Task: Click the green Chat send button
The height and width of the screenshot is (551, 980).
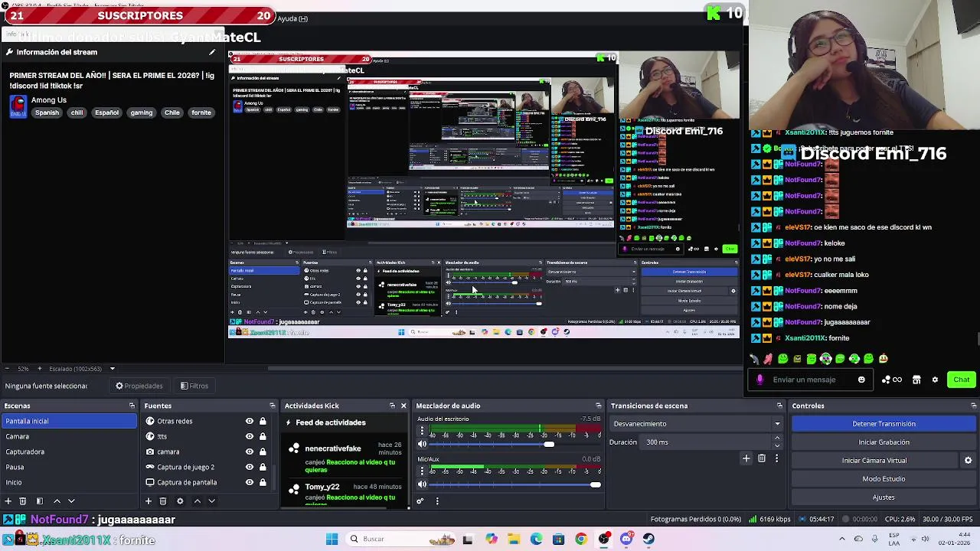Action: (961, 380)
